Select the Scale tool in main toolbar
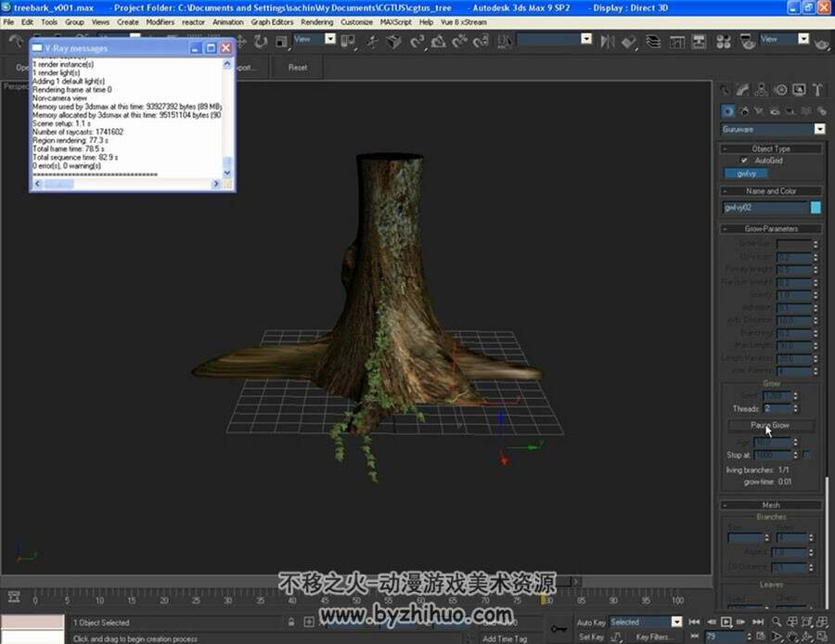The height and width of the screenshot is (644, 835). (281, 42)
